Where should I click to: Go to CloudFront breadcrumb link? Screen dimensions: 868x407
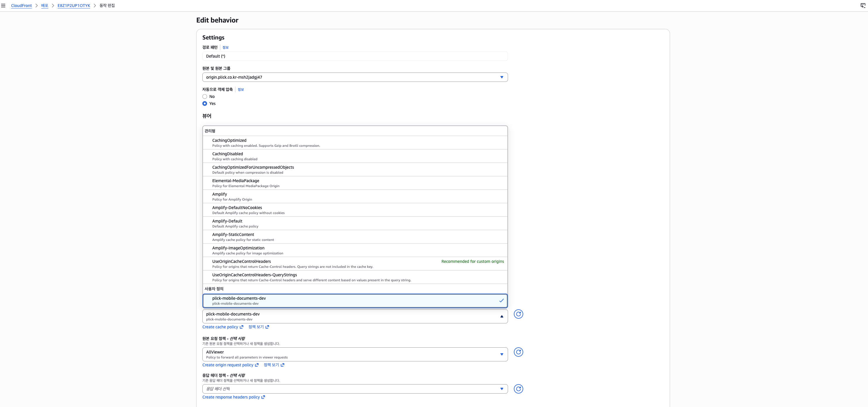[21, 6]
